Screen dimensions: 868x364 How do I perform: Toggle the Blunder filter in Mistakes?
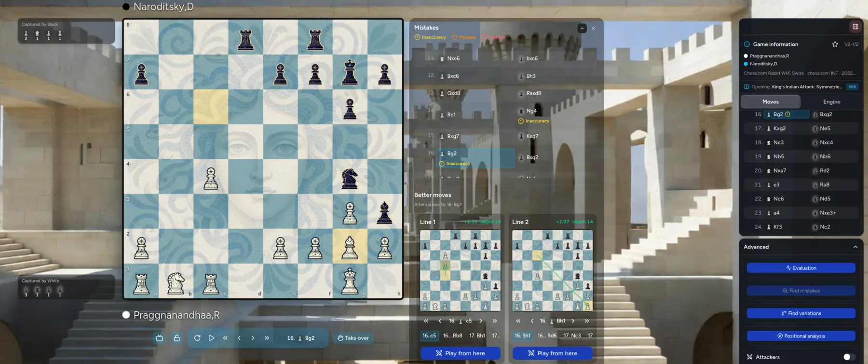click(494, 37)
